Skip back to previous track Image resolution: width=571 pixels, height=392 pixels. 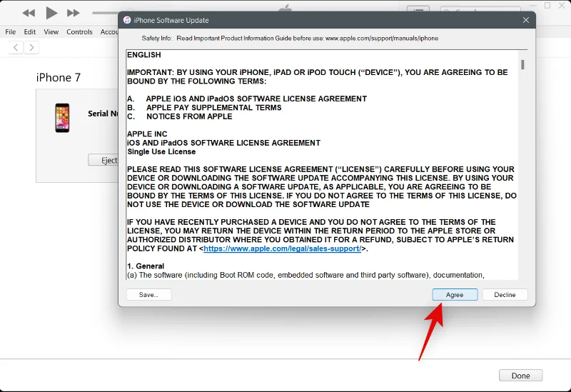point(29,13)
